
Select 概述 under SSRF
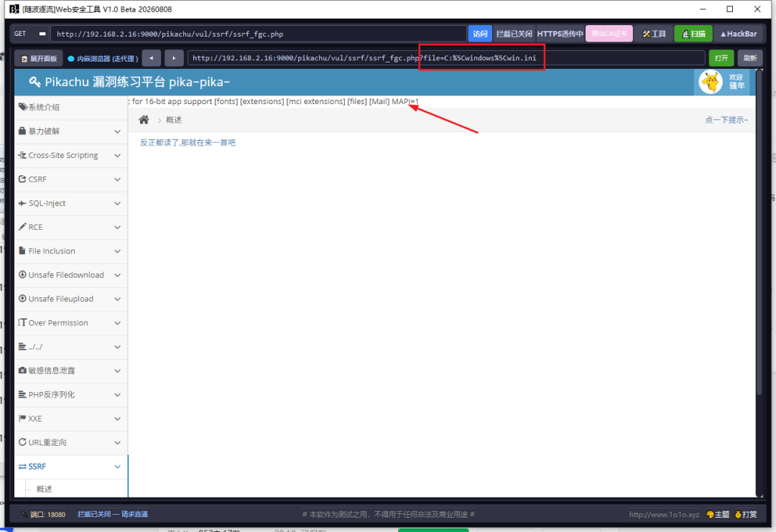point(44,489)
